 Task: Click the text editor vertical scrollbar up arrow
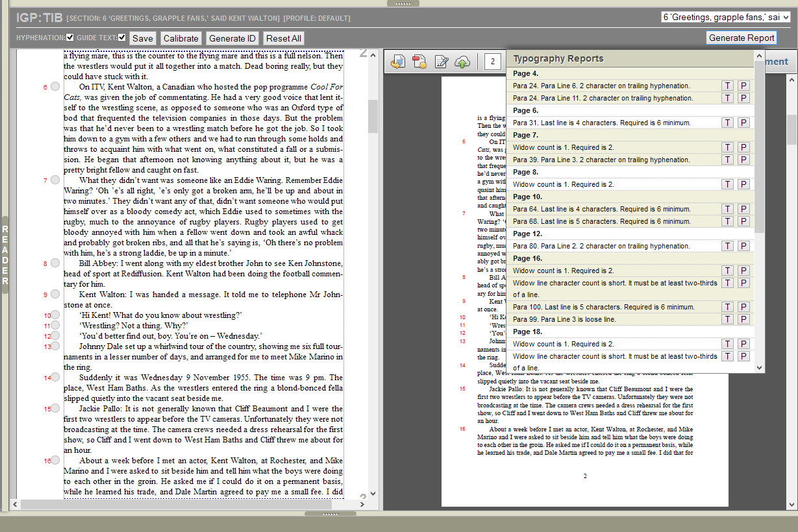tap(373, 56)
